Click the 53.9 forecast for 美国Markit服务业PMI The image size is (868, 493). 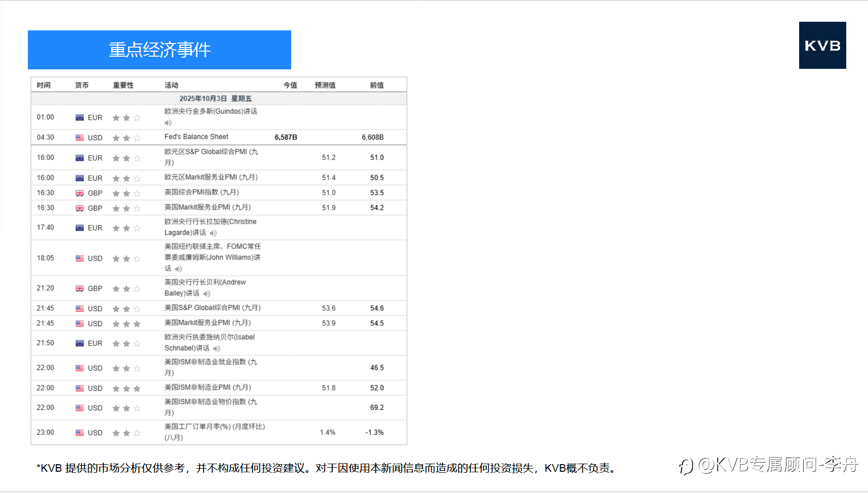click(329, 323)
